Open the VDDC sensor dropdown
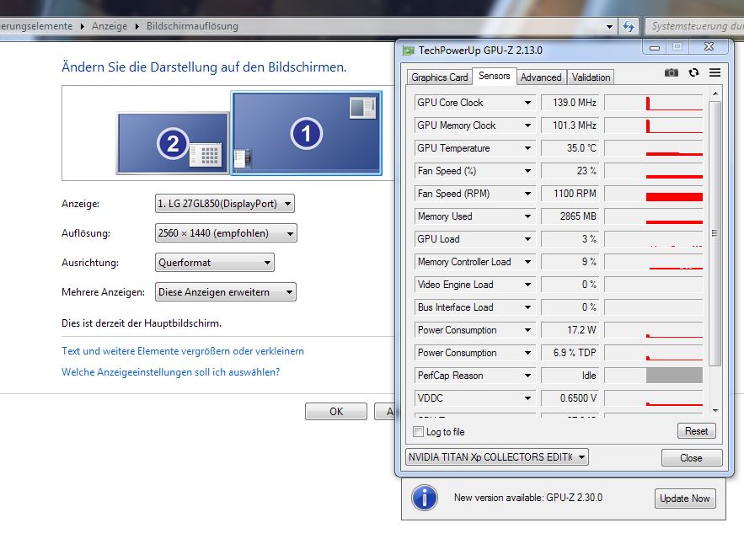Image resolution: width=744 pixels, height=560 pixels. [x=527, y=398]
